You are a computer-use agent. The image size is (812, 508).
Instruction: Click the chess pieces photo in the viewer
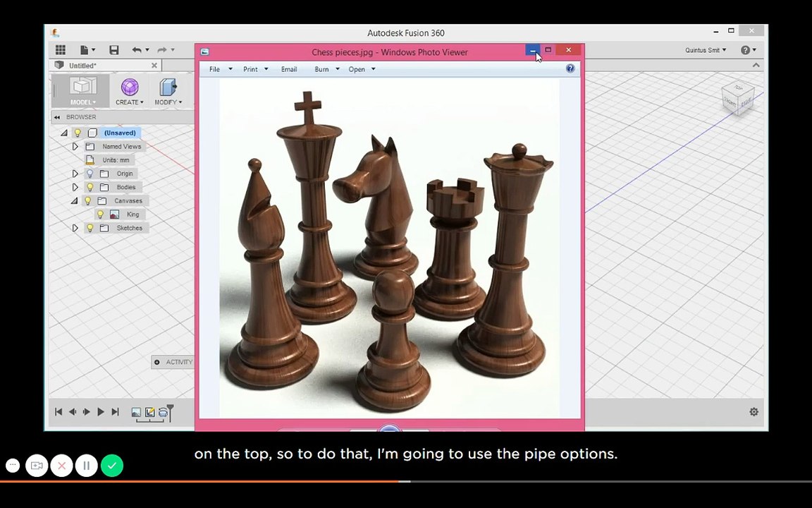point(389,248)
